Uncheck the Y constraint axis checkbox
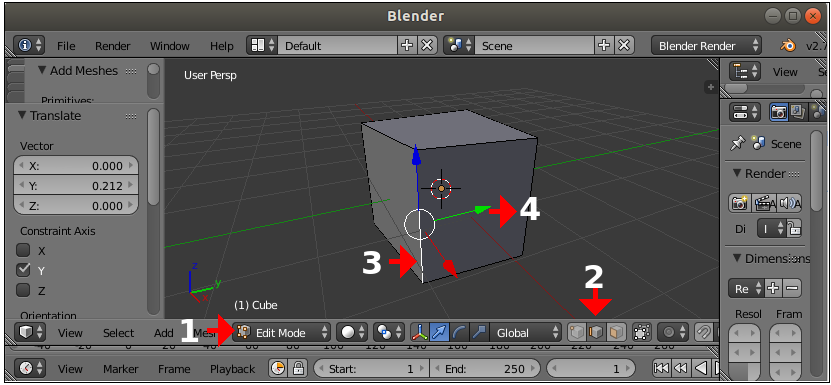Screen dimensions: 831x385 point(23,270)
